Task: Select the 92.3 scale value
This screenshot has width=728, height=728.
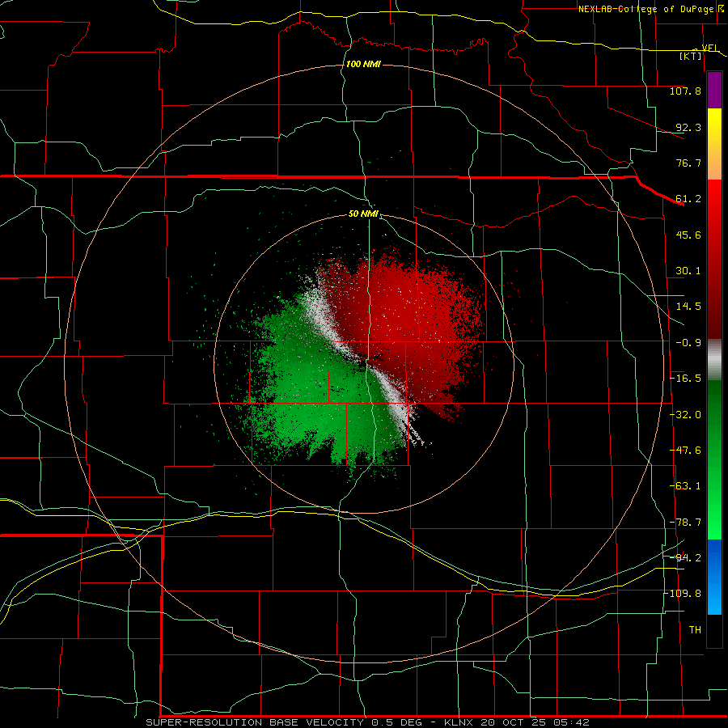Action: point(688,127)
